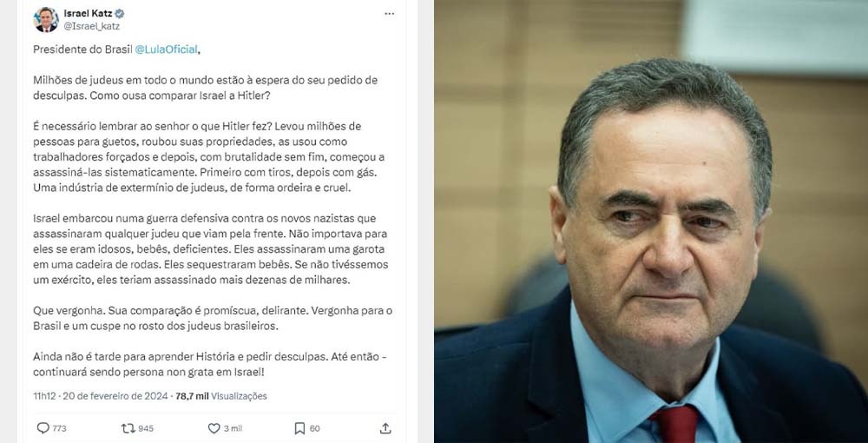Click the 3 mil likes count

pyautogui.click(x=233, y=428)
